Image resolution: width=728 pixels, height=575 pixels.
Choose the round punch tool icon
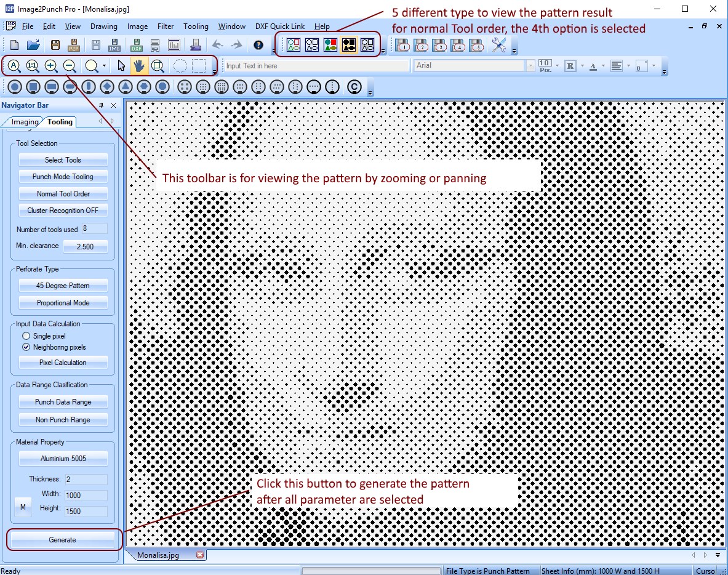tap(15, 87)
